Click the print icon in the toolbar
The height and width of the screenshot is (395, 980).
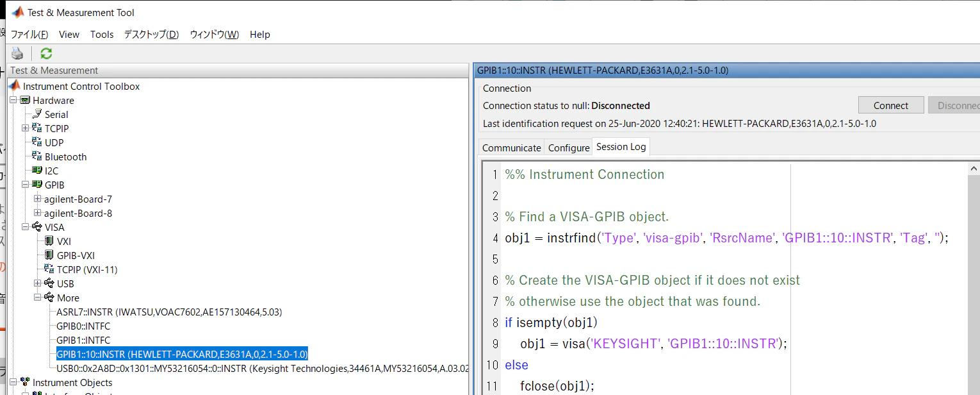pyautogui.click(x=17, y=53)
